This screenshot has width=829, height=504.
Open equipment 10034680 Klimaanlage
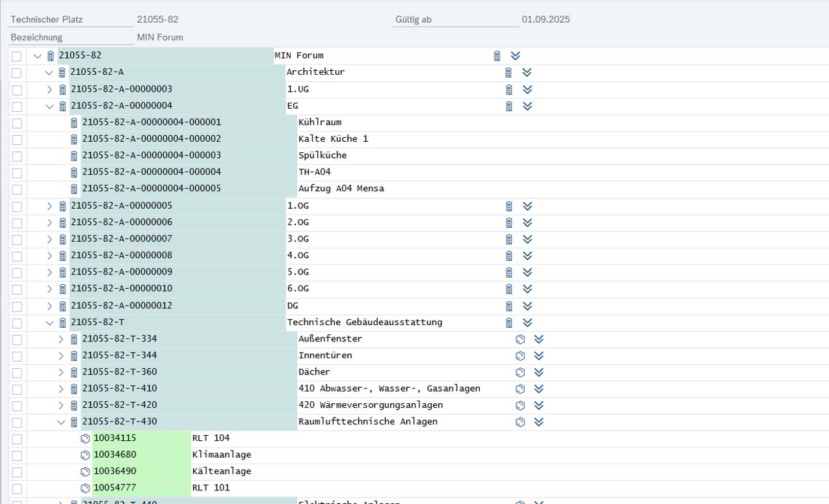(115, 455)
